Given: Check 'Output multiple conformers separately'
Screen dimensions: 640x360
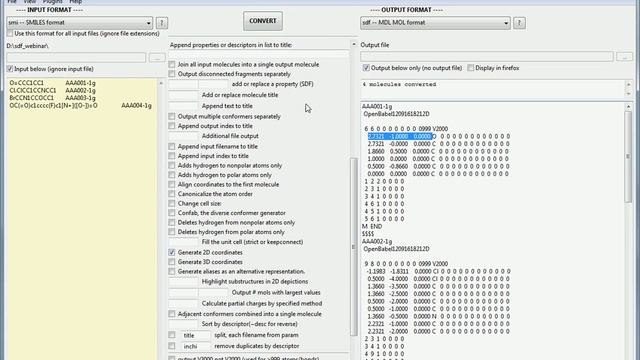Looking at the screenshot, I should (x=172, y=116).
